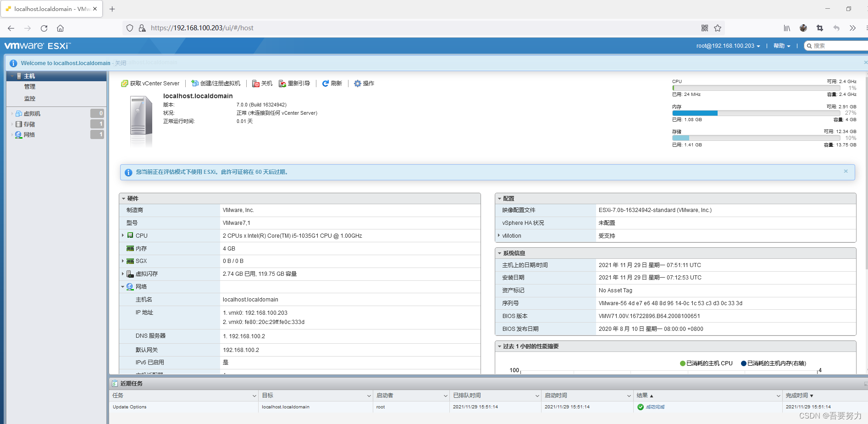Click the CPU usage bar

pos(756,88)
